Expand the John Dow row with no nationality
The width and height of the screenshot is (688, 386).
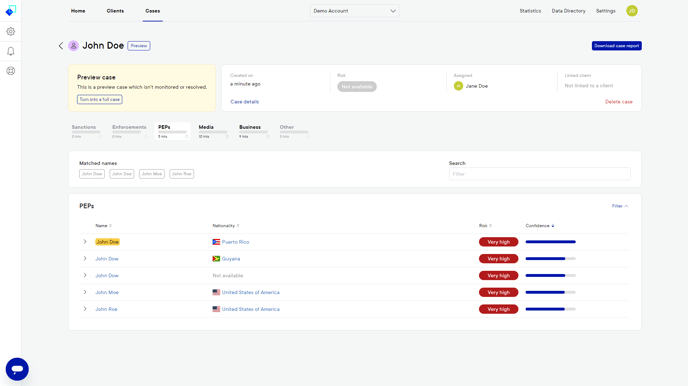(85, 275)
